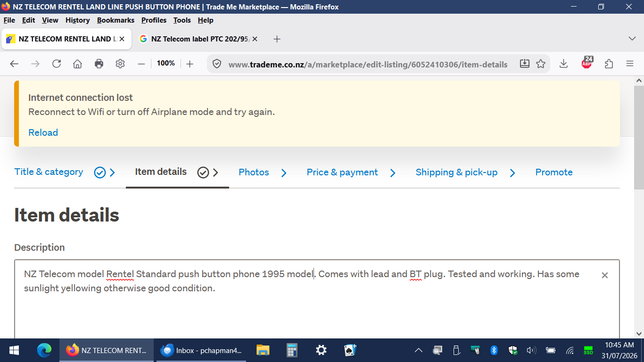Click inside the Description text area
Viewport: 644px width, 362px height.
pyautogui.click(x=317, y=300)
